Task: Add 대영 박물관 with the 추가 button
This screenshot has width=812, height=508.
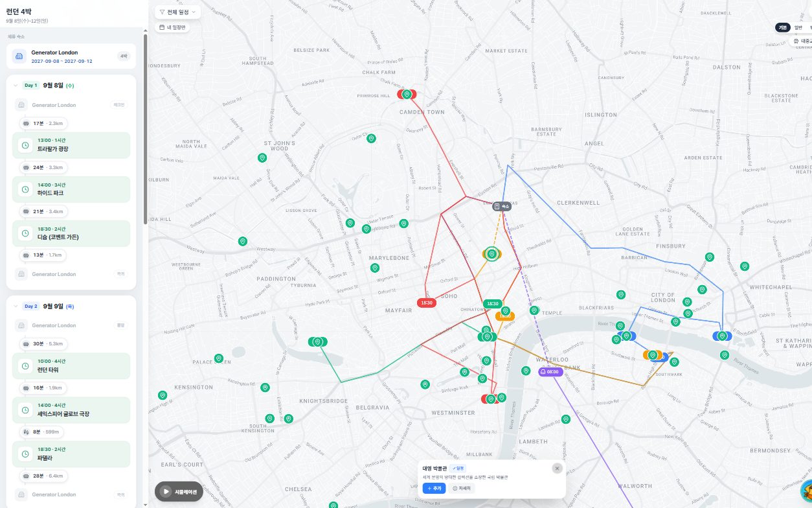Action: [434, 488]
